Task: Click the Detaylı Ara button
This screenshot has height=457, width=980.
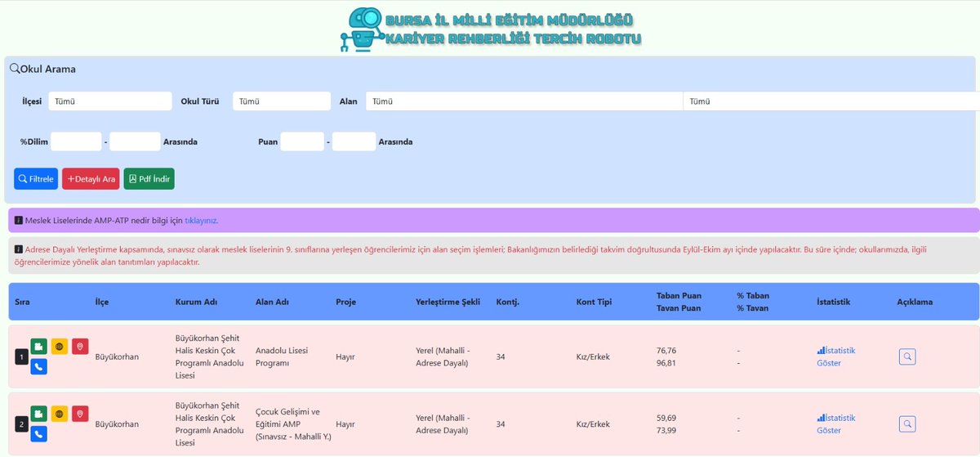Action: tap(91, 179)
